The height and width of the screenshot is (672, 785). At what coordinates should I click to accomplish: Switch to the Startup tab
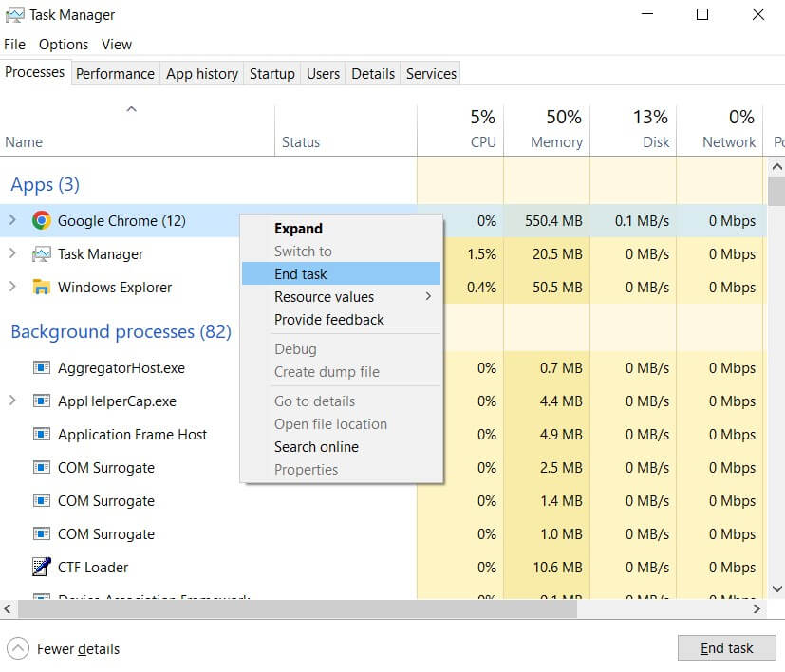[271, 74]
